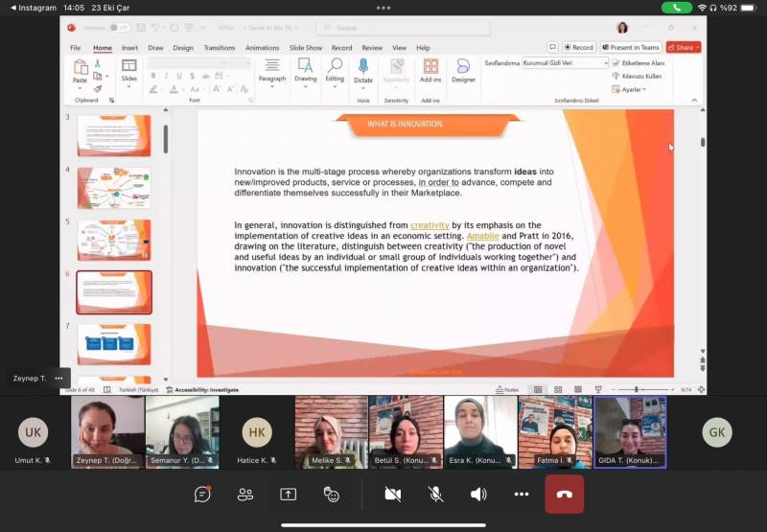The height and width of the screenshot is (532, 767).
Task: Click the Dictate microphone icon
Action: pos(364,69)
